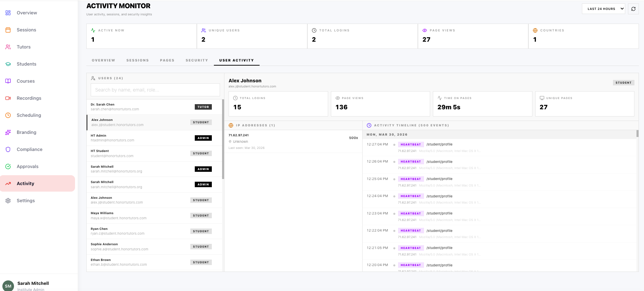Open the Last 24 Hours dropdown
This screenshot has width=644, height=291.
(603, 9)
